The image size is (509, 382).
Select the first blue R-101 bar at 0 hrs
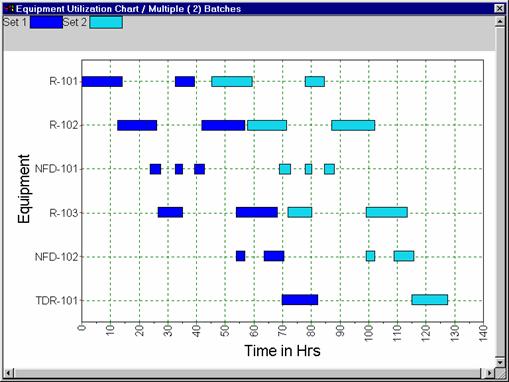pyautogui.click(x=102, y=81)
